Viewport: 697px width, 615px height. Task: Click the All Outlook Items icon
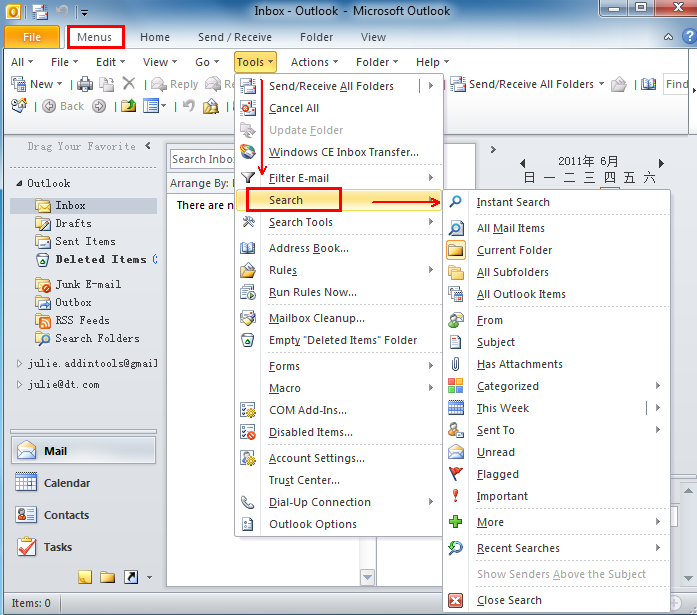point(456,294)
